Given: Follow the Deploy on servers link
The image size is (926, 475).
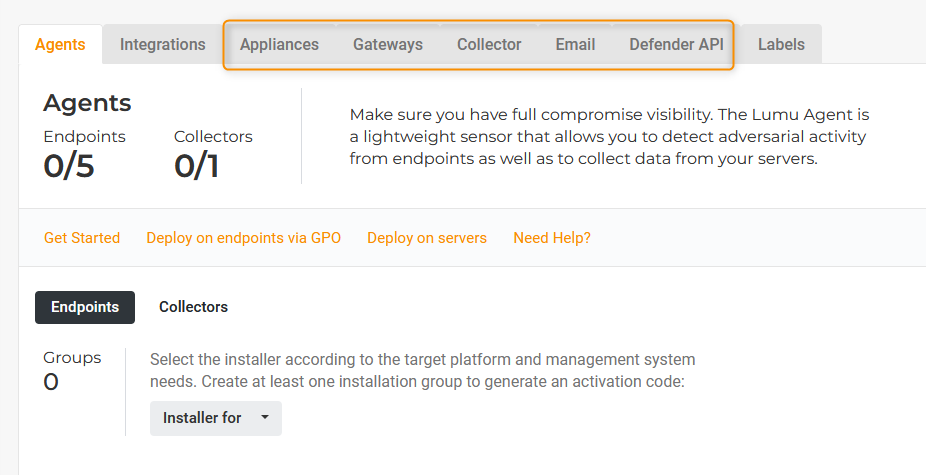Looking at the screenshot, I should tap(426, 238).
